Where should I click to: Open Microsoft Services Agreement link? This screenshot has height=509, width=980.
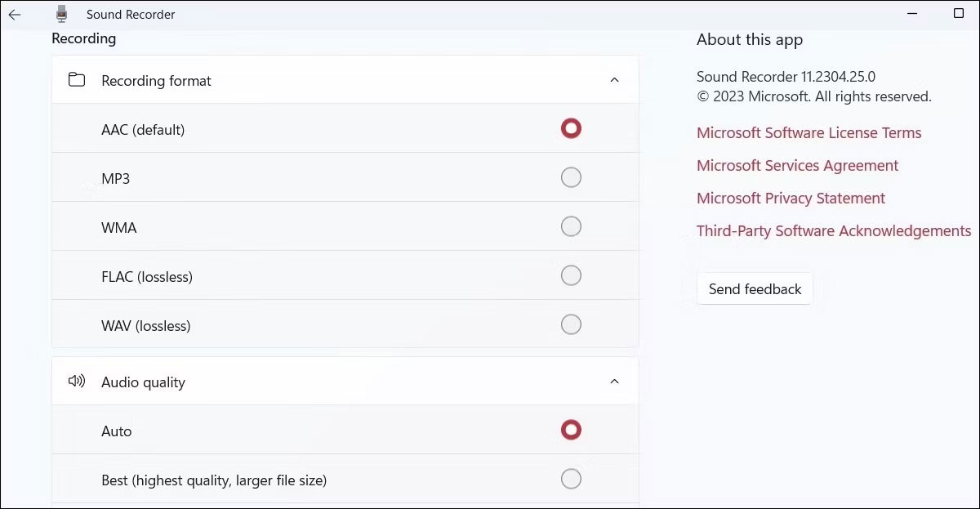(x=797, y=166)
